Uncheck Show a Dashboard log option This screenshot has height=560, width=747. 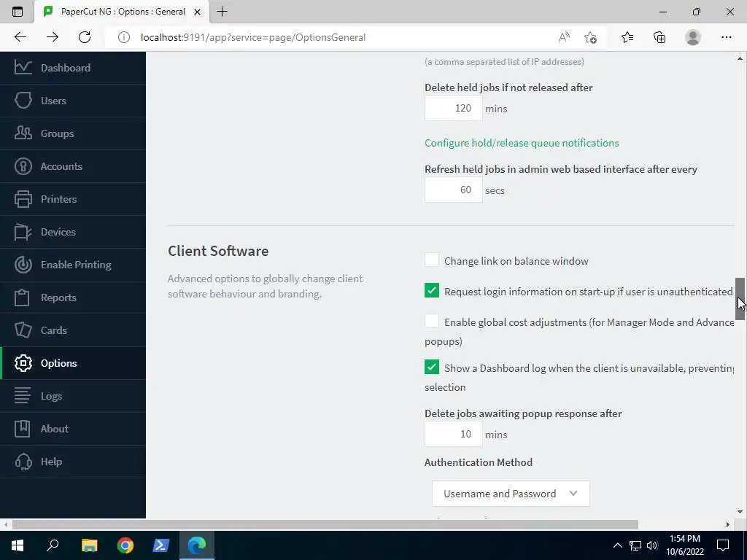point(432,367)
